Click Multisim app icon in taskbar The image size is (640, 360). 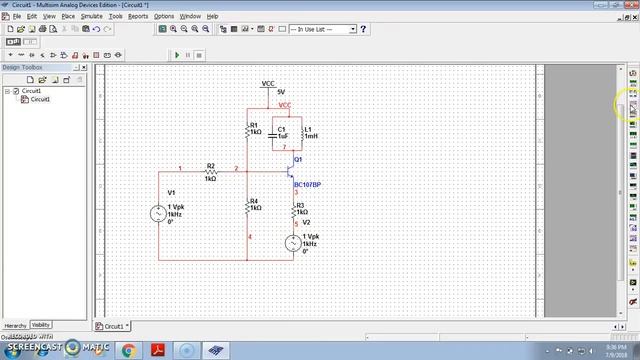pos(216,351)
